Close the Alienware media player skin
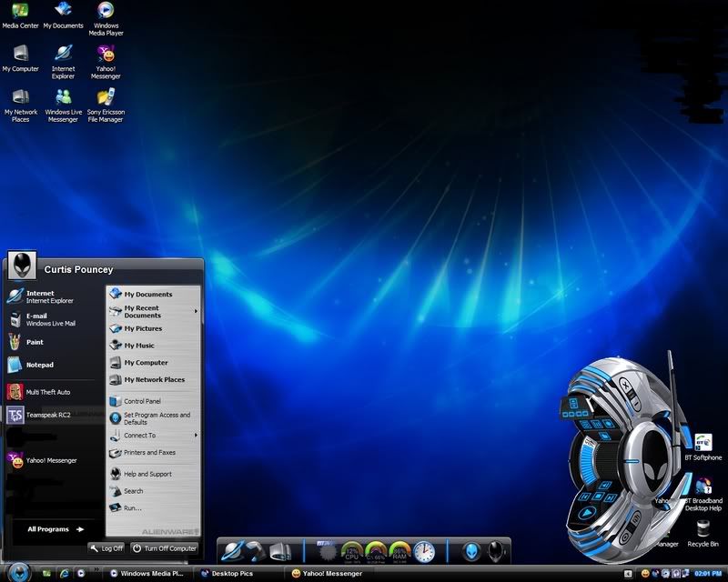Image resolution: width=728 pixels, height=582 pixels. coord(626,385)
